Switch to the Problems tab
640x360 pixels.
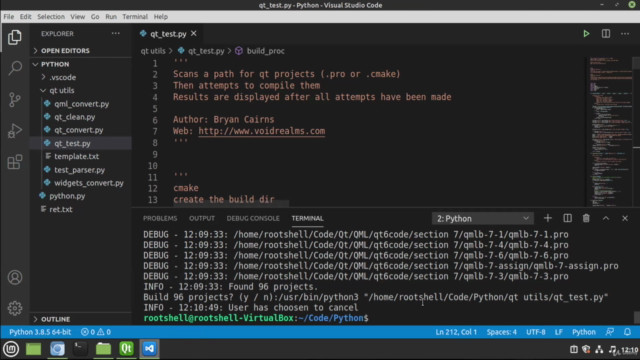point(160,218)
